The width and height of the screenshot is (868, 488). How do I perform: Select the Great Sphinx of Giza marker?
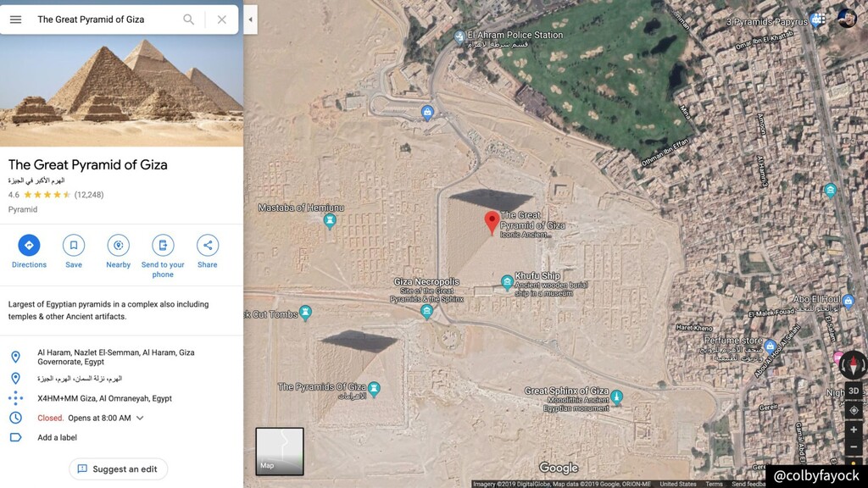tap(617, 396)
